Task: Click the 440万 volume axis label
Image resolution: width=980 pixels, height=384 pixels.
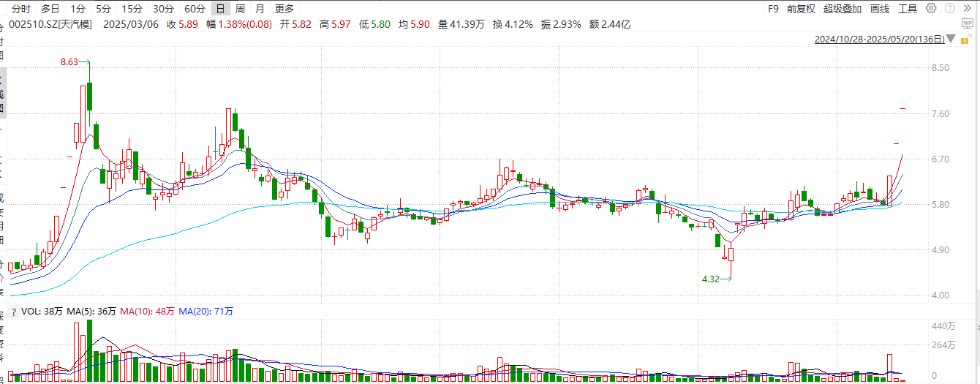Action: [x=943, y=325]
